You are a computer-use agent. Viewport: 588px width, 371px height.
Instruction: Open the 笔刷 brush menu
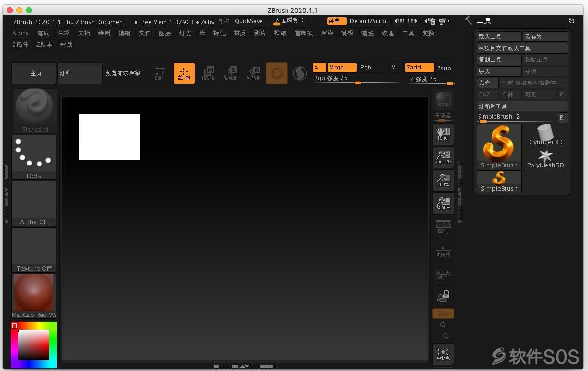43,33
